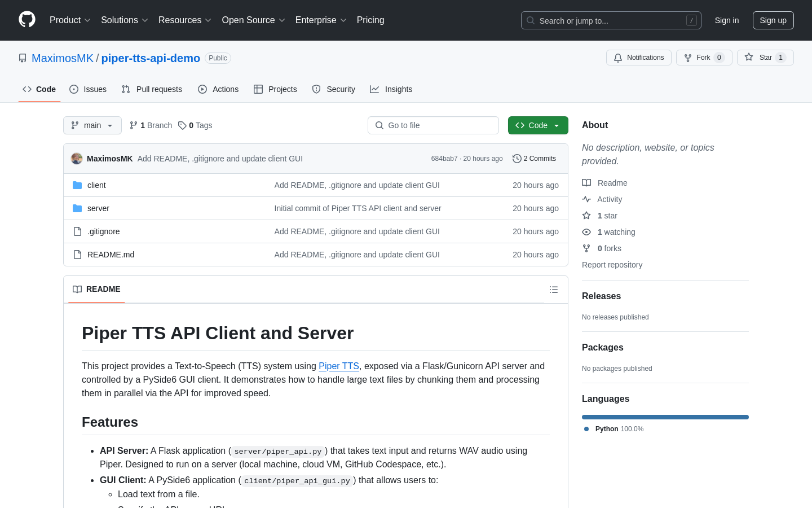This screenshot has width=812, height=508.
Task: Expand the Enterprise menu
Action: pos(321,20)
